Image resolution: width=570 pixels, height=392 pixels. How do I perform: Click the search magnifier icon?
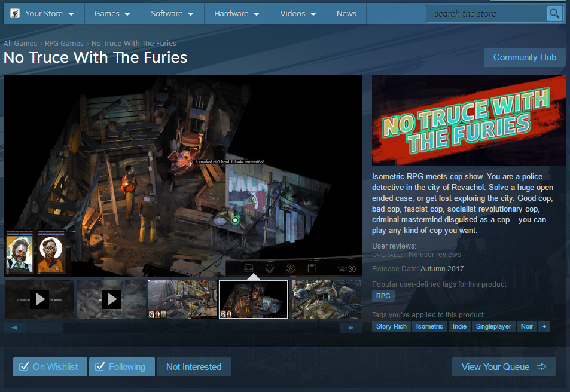(x=554, y=14)
